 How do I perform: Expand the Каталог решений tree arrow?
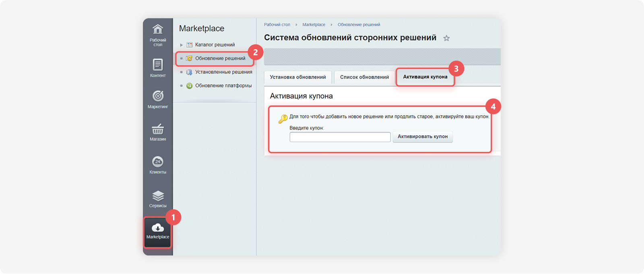(x=182, y=45)
